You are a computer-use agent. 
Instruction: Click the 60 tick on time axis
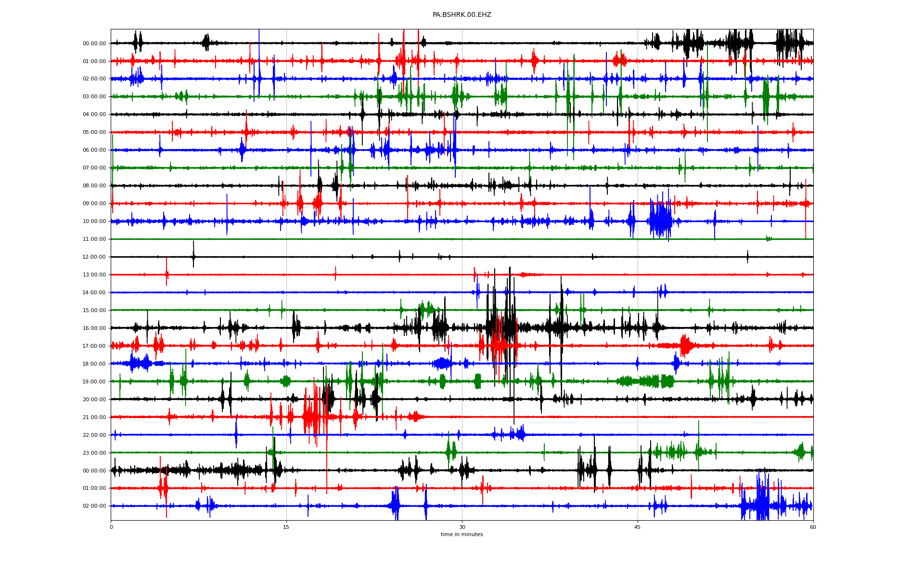click(x=813, y=527)
